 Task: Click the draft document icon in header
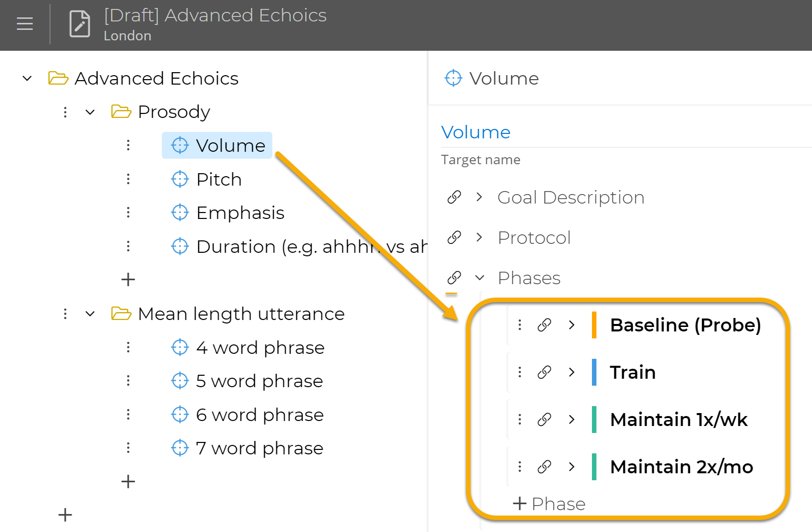pyautogui.click(x=80, y=23)
